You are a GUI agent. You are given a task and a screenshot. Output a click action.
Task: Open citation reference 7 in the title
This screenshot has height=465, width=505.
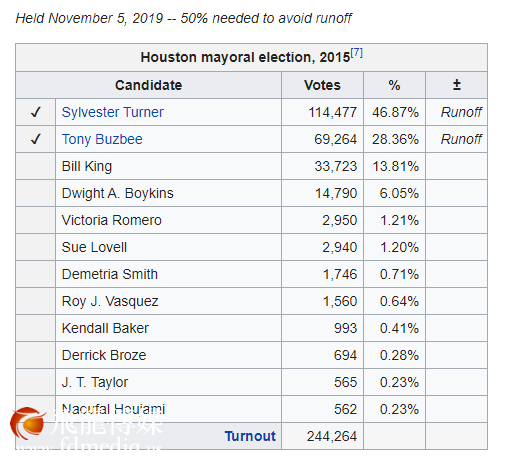(x=356, y=53)
